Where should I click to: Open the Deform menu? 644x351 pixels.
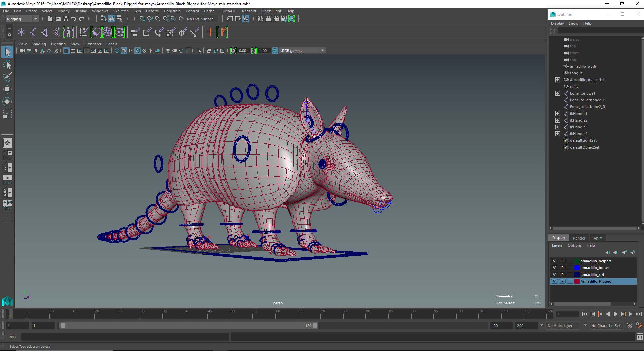(x=152, y=11)
